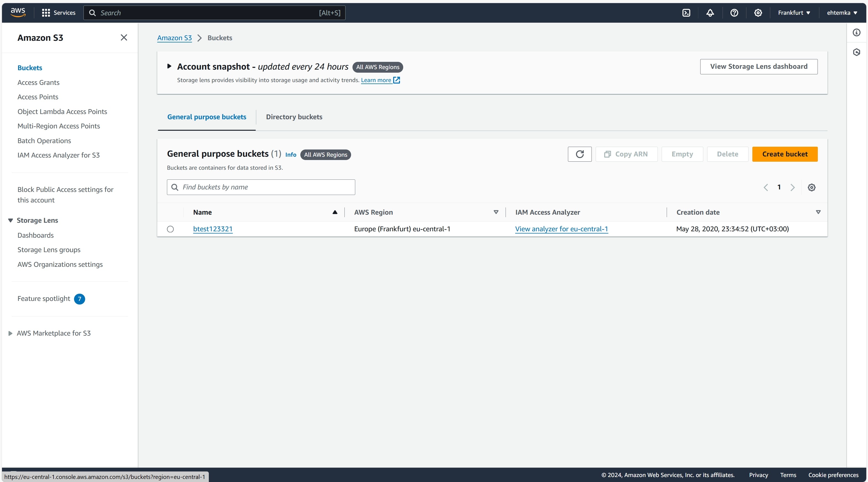This screenshot has width=868, height=482.
Task: Select the btest123321 bucket radio button
Action: coord(171,229)
